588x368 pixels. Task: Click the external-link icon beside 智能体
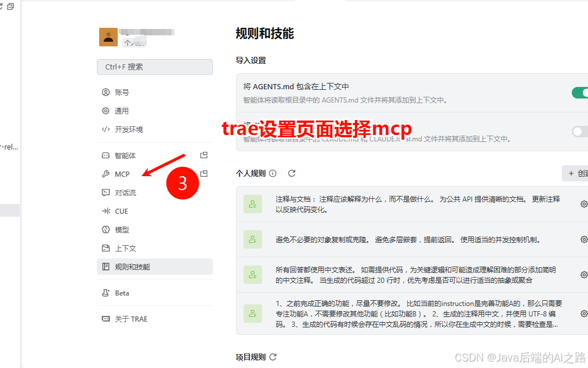pos(204,155)
